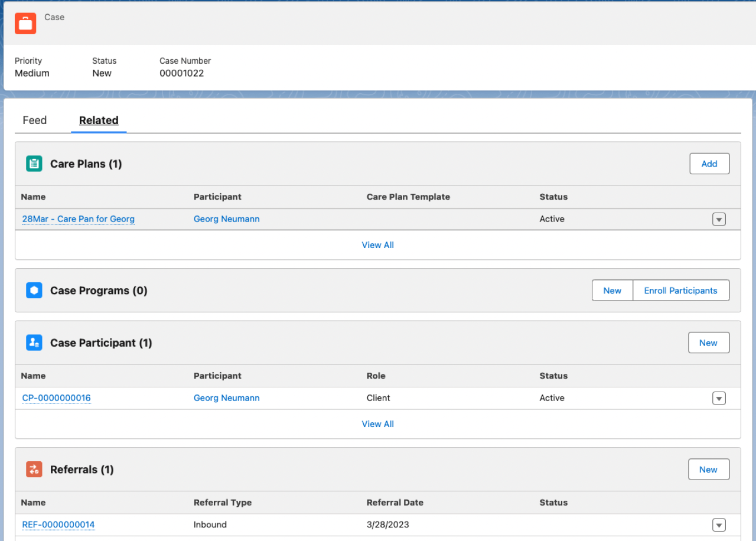The width and height of the screenshot is (756, 541).
Task: Open Georg Neumann in Case Participant row
Action: (227, 398)
